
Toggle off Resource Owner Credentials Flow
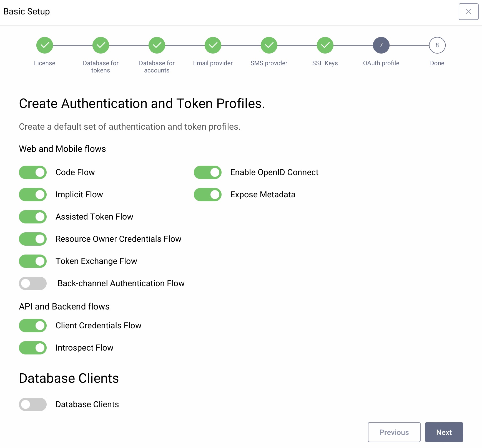coord(32,239)
